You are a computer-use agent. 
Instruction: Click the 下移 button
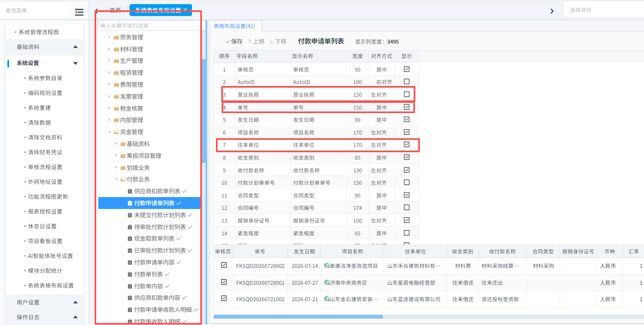278,42
